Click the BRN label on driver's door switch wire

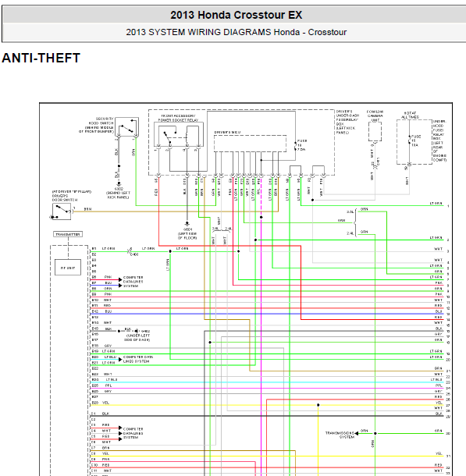[87, 209]
